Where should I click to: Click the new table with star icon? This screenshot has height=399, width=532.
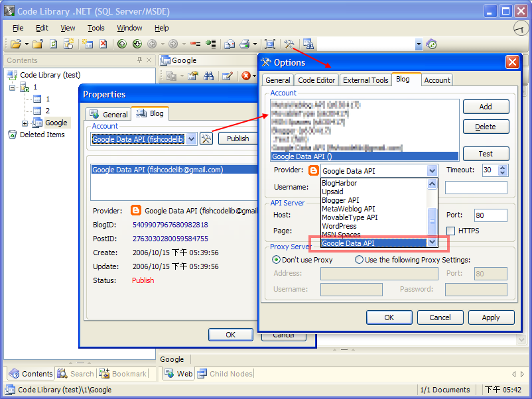point(88,44)
